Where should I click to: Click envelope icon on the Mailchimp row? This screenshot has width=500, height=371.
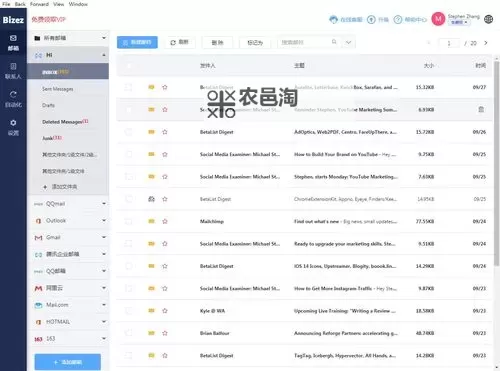151,221
